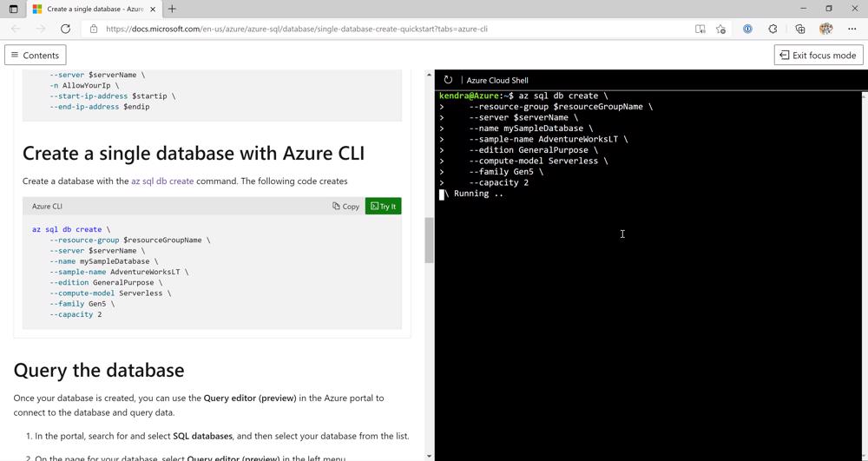Open a new browser tab
868x461 pixels.
point(172,9)
